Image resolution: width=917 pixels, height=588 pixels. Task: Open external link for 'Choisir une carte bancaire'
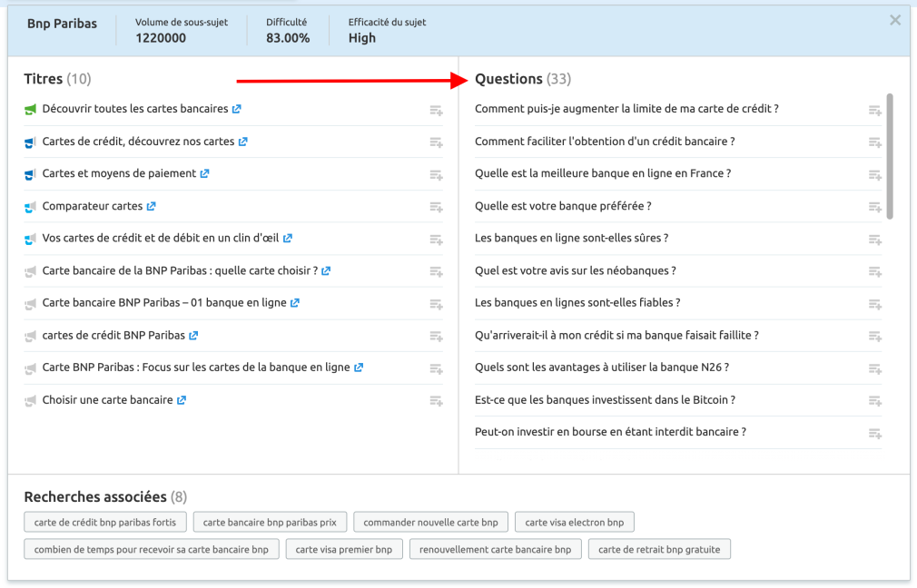[182, 400]
